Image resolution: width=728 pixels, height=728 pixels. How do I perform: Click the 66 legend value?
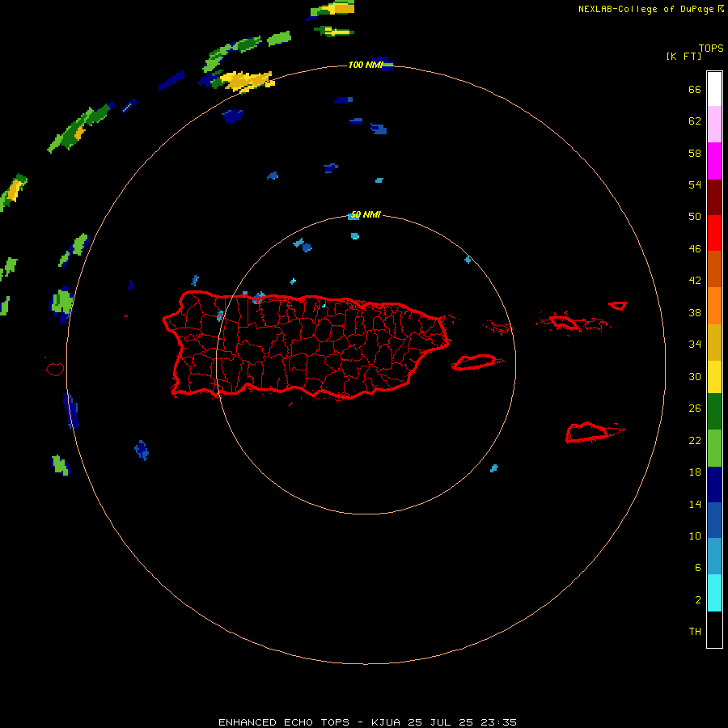[x=695, y=90]
